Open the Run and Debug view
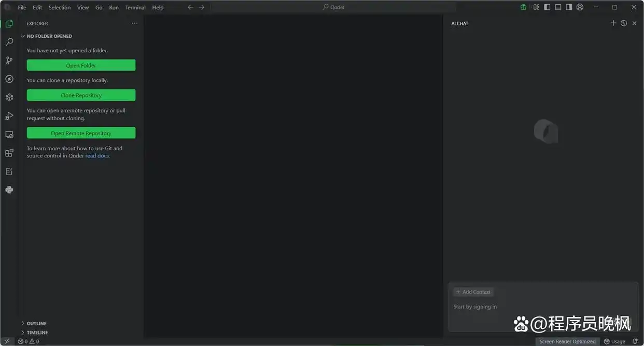644x346 pixels. [9, 116]
